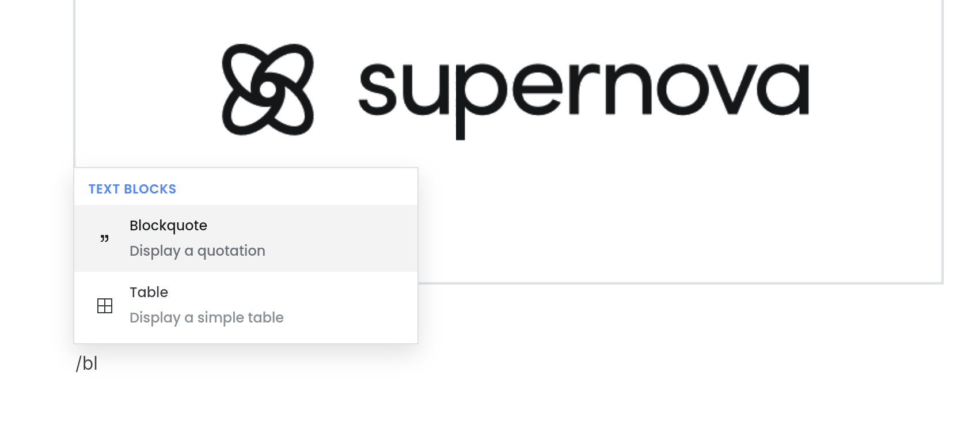Screen dimensions: 980x421
Task: Select the Blockquote block option
Action: tap(246, 238)
